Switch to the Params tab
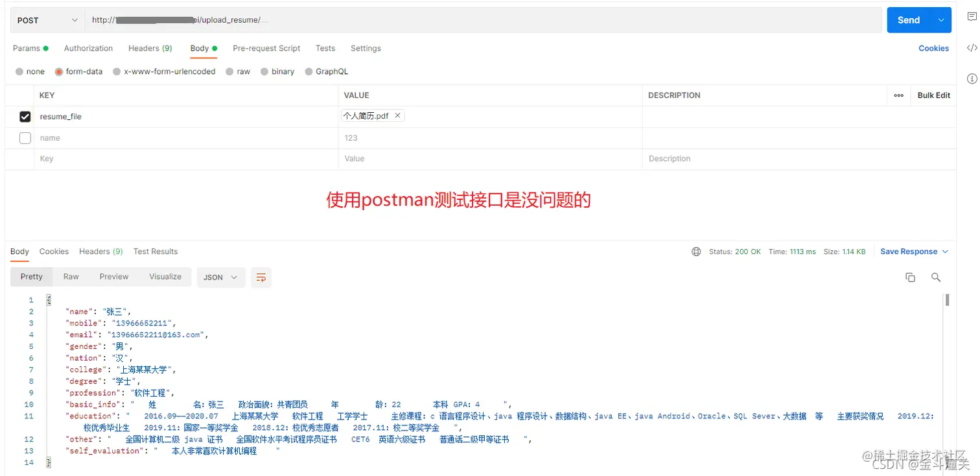Image resolution: width=980 pixels, height=476 pixels. pos(30,49)
